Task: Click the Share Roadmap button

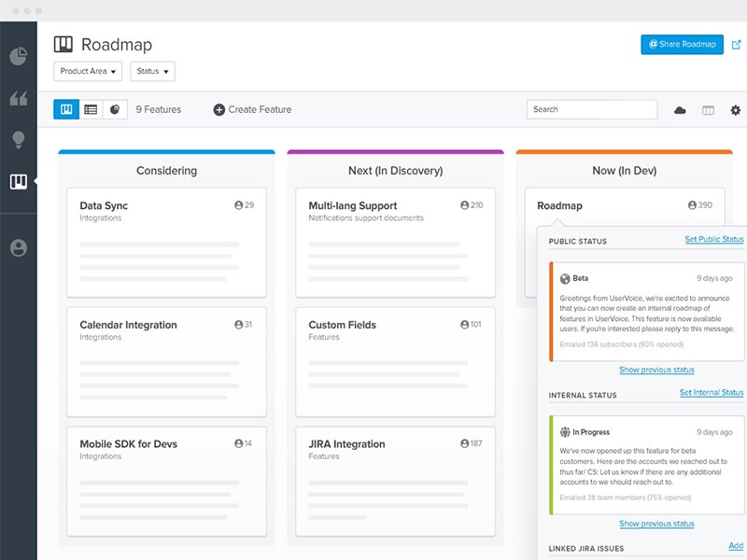Action: pyautogui.click(x=682, y=45)
